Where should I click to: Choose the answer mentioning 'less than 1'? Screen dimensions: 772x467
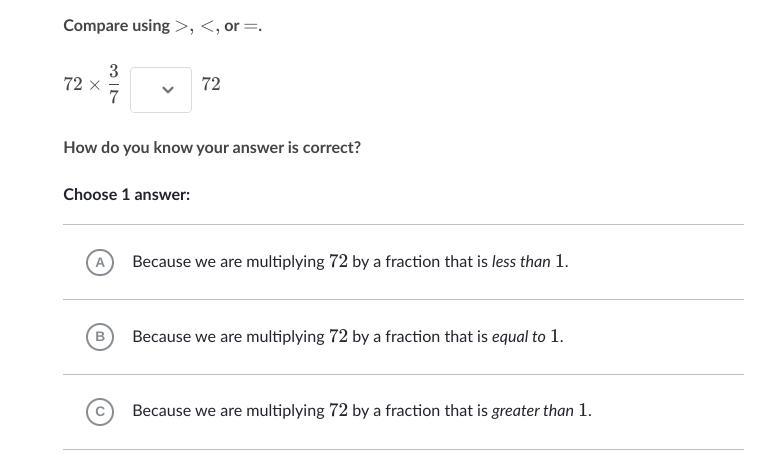tap(350, 262)
